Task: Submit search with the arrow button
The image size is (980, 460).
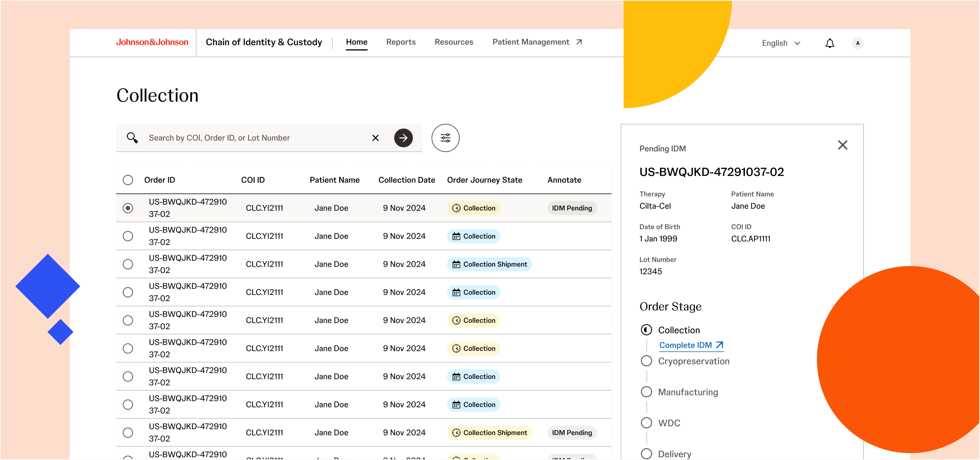Action: (x=403, y=138)
